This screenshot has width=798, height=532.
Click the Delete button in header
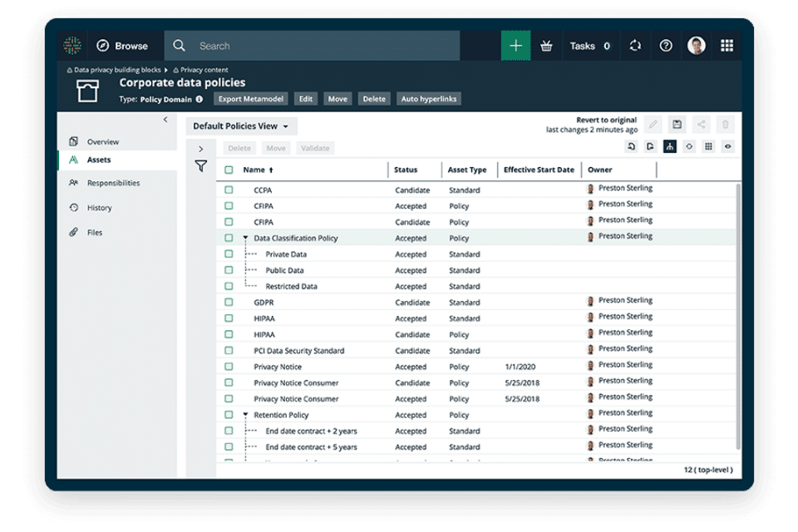tap(374, 99)
